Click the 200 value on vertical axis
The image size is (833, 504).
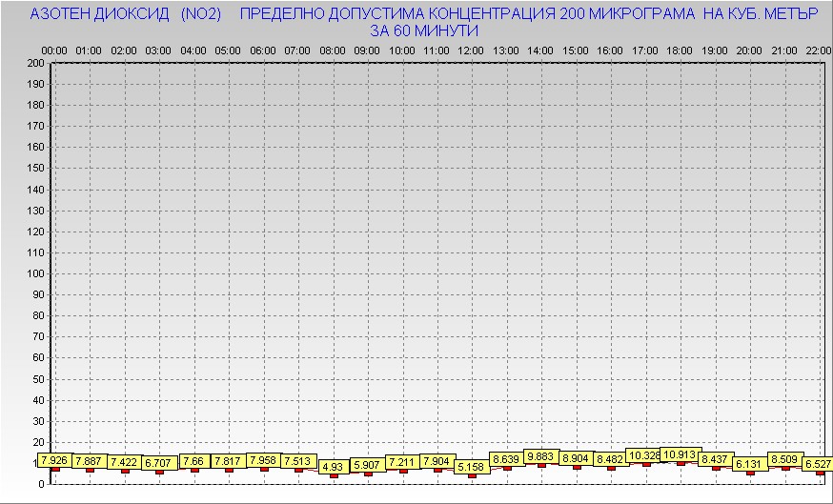point(36,63)
